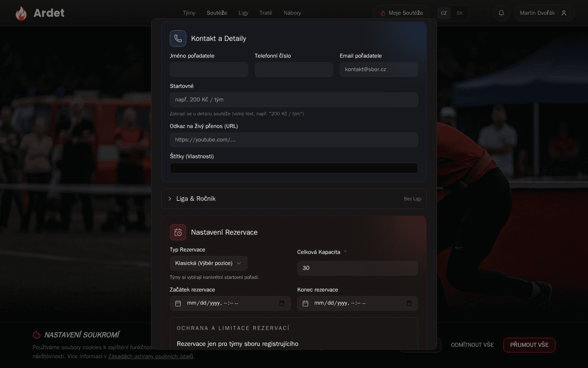Screen dimensions: 588x368
Task: Click the user profile icon beside Martin Dvořák
Action: click(x=564, y=13)
